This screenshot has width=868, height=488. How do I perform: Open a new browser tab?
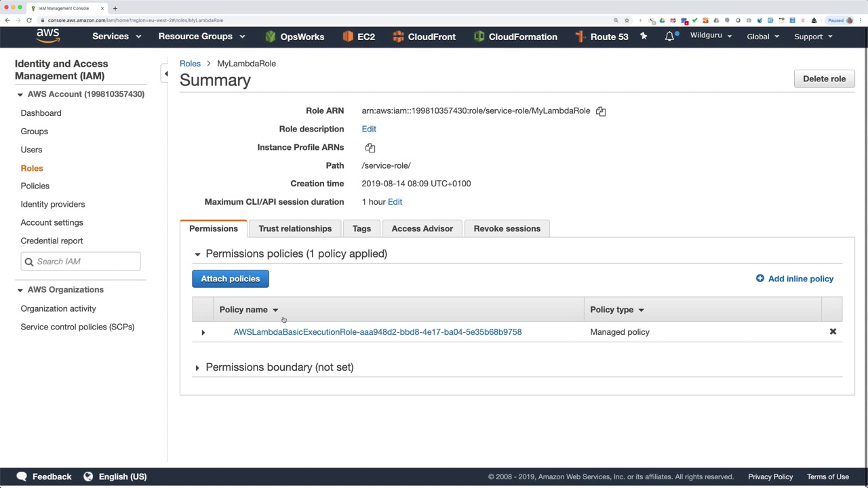[x=115, y=8]
